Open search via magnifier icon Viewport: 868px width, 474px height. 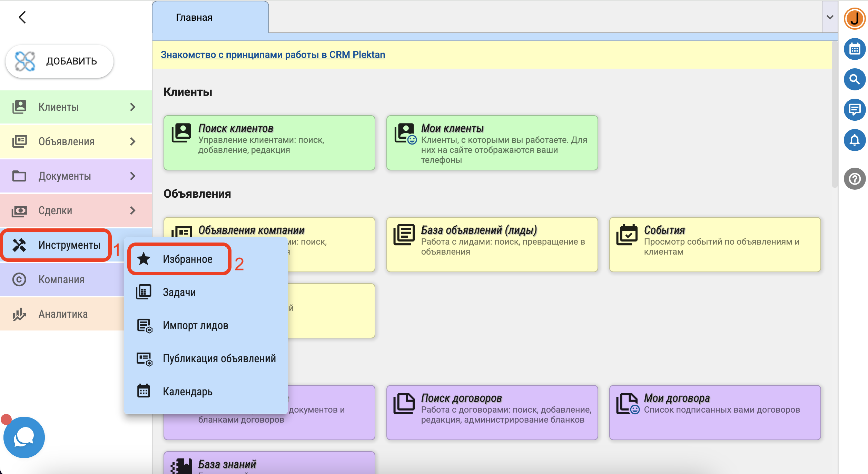tap(854, 80)
